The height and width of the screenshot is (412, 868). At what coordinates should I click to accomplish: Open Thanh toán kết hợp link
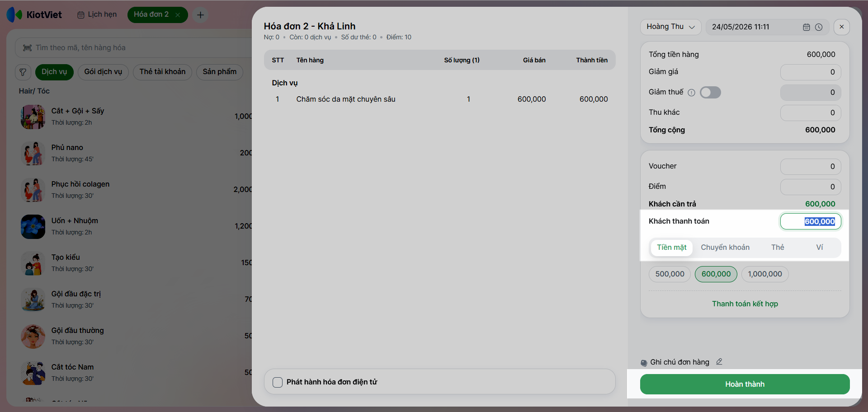coord(745,304)
